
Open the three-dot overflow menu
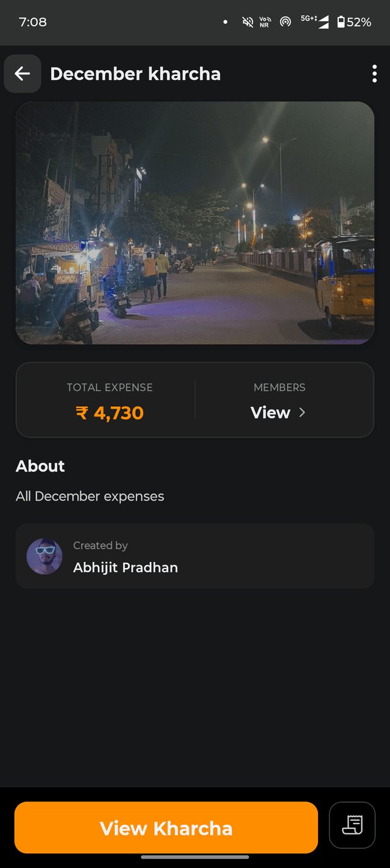[x=374, y=73]
